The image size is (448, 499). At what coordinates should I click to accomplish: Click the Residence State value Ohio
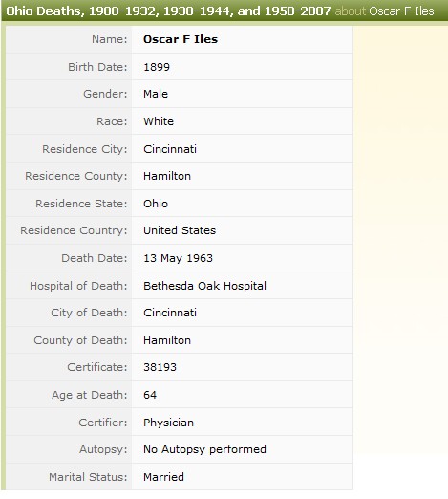click(x=156, y=204)
